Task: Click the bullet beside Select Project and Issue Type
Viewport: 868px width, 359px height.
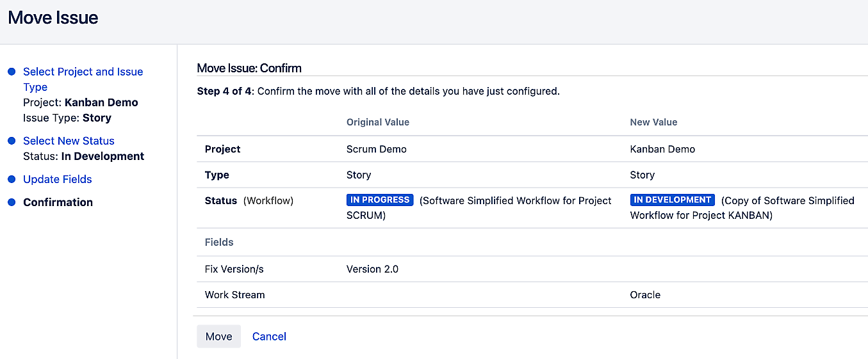Action: (12, 72)
